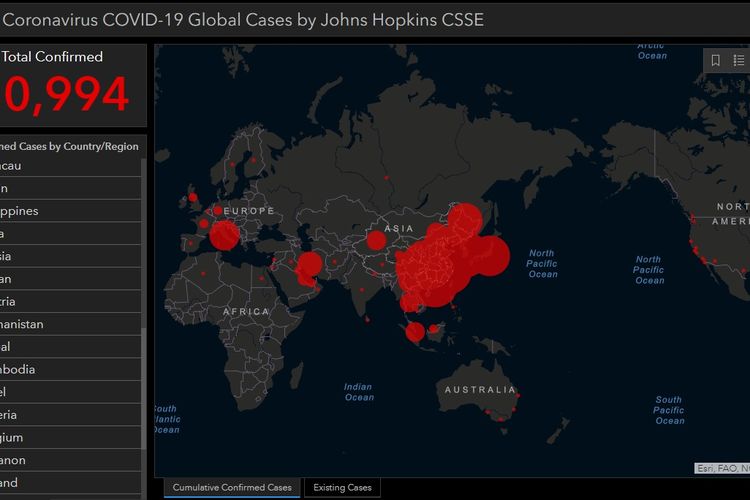Click the red circle over Singapore
Screen dimensions: 750x500
pos(415,332)
